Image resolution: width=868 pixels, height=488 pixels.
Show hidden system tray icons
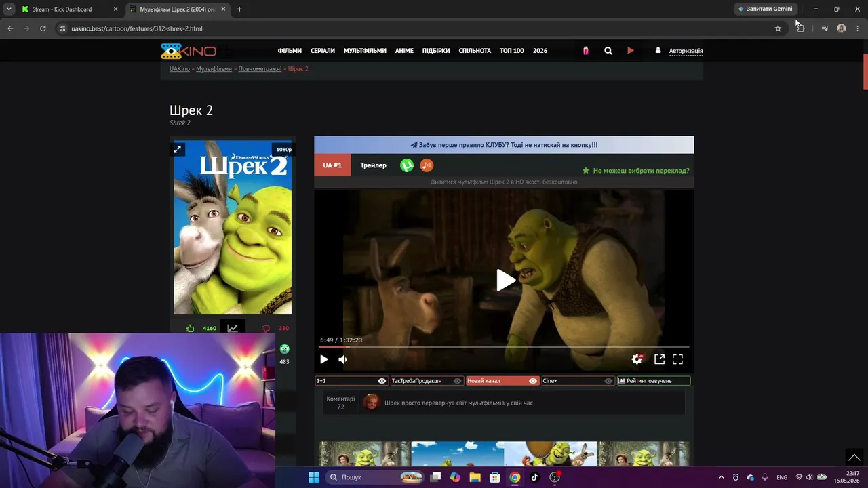coord(721,477)
